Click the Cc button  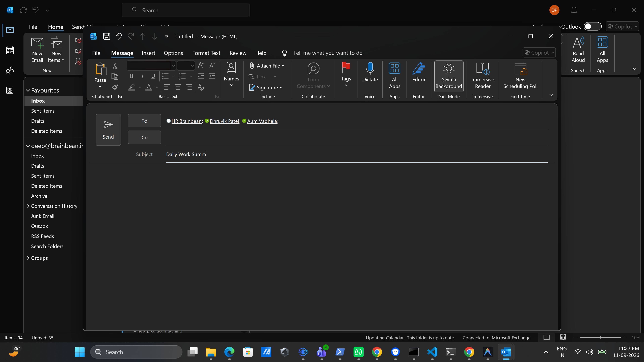click(x=144, y=137)
